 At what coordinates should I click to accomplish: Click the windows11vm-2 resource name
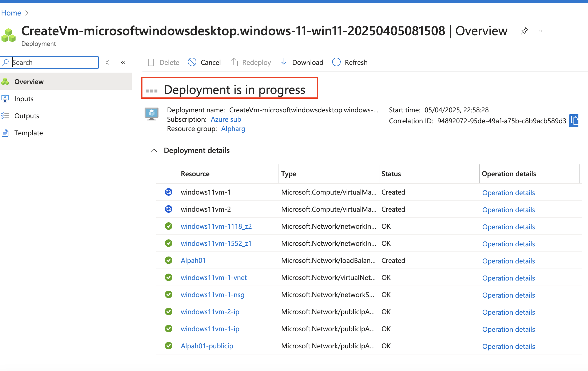(206, 209)
